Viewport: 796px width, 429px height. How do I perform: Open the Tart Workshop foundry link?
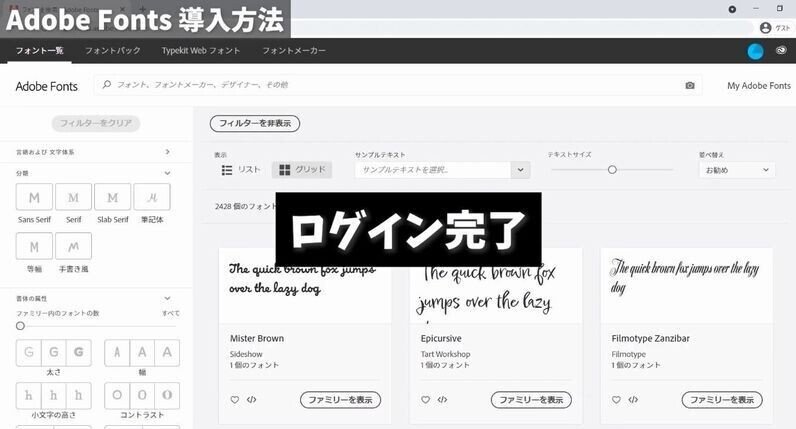pyautogui.click(x=445, y=354)
